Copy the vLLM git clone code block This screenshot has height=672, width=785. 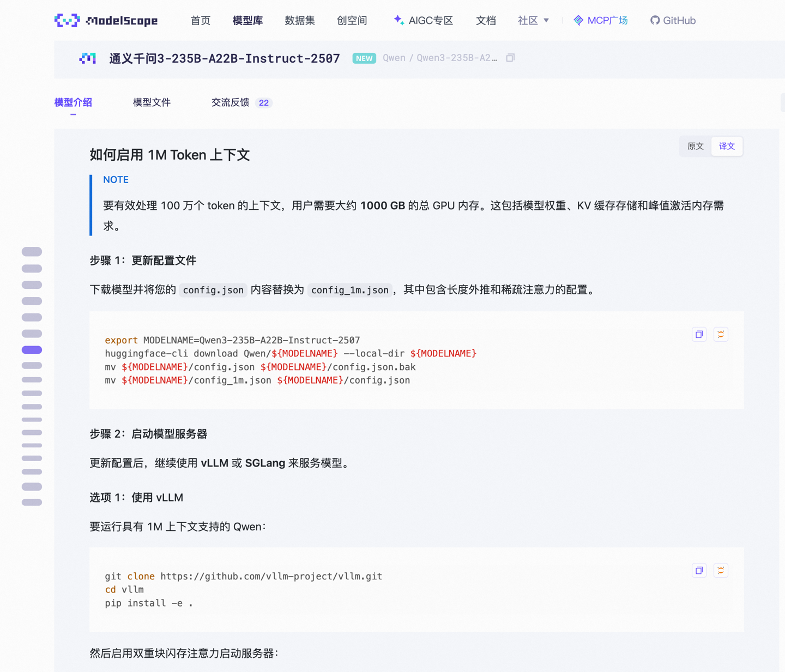(699, 570)
